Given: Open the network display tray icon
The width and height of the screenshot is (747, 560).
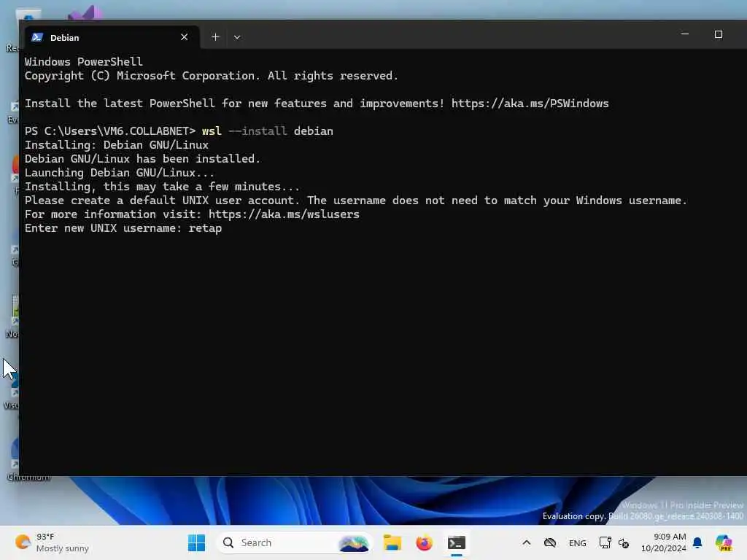Looking at the screenshot, I should click(x=605, y=542).
